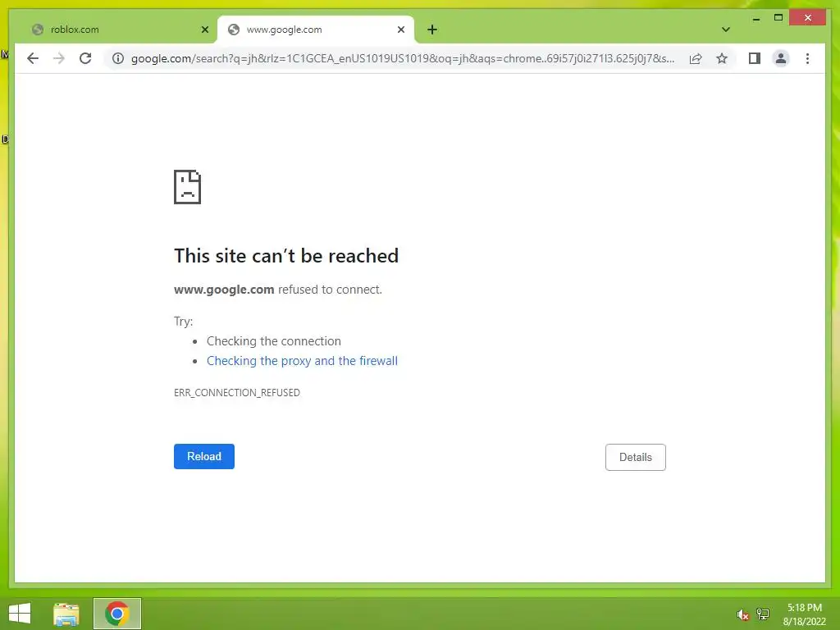The image size is (840, 630).
Task: Maximize the Chrome window
Action: (778, 18)
